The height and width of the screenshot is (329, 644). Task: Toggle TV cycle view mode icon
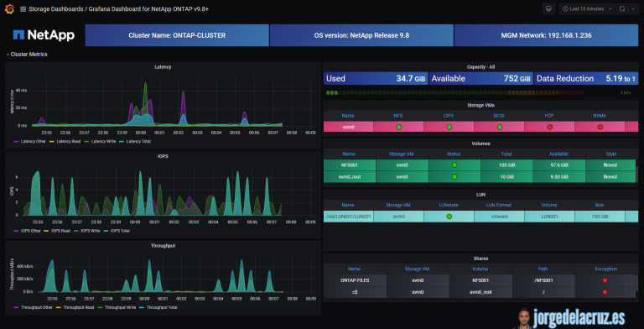click(x=548, y=8)
